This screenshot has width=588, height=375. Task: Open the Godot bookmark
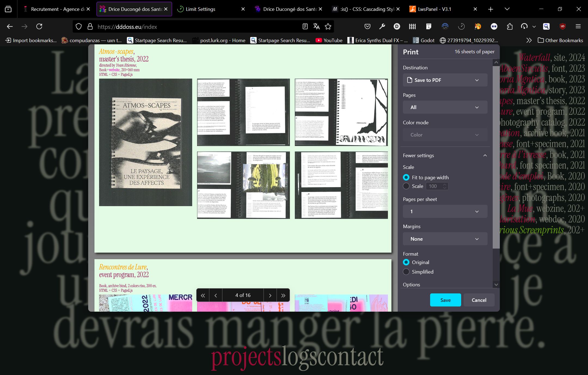(424, 40)
